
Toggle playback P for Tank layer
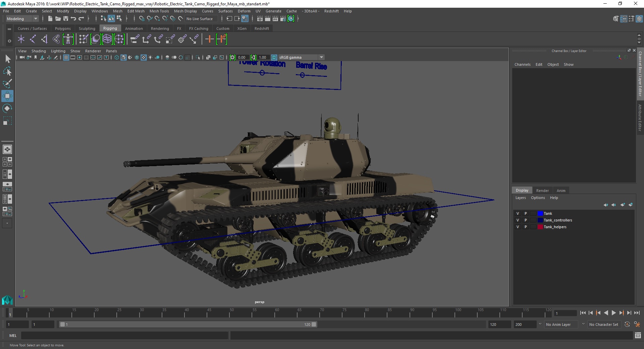coord(526,213)
